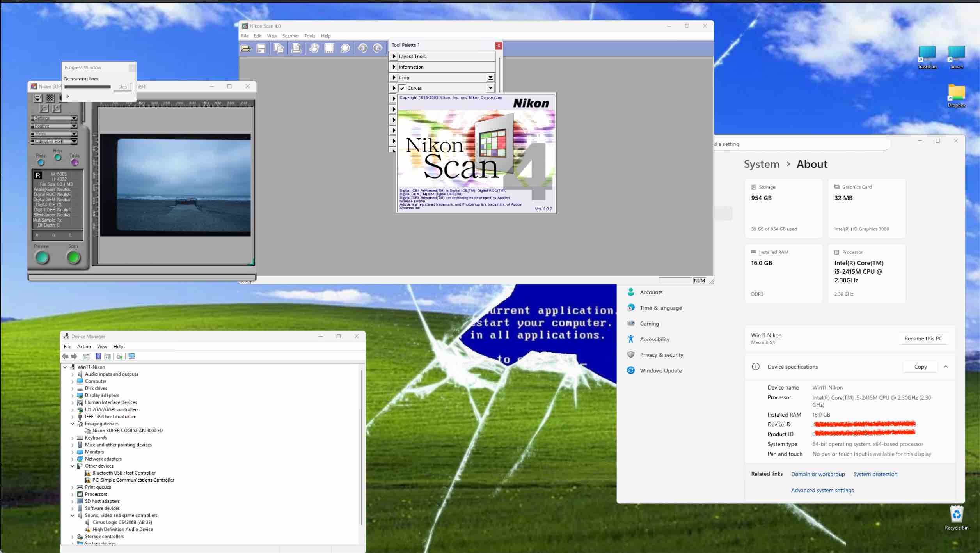This screenshot has height=553, width=980.
Task: Click the Save disk toolbar icon
Action: click(x=261, y=48)
